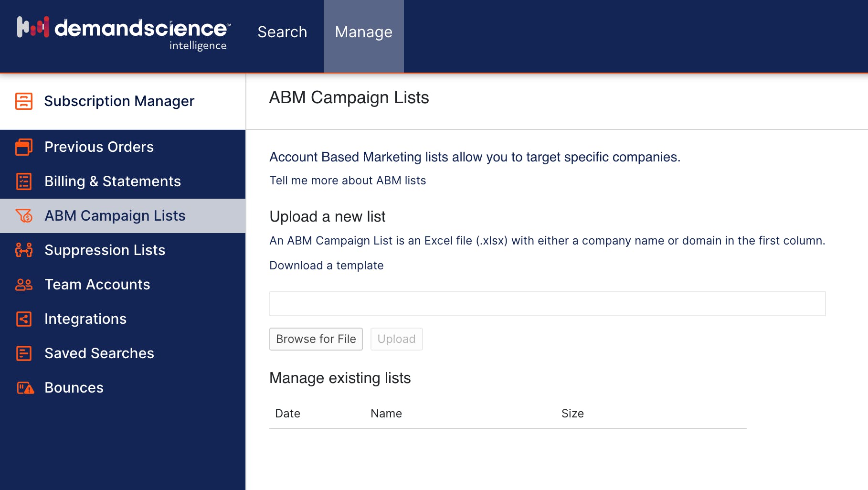This screenshot has height=490, width=868.
Task: Click the Bounces warning icon
Action: 25,388
